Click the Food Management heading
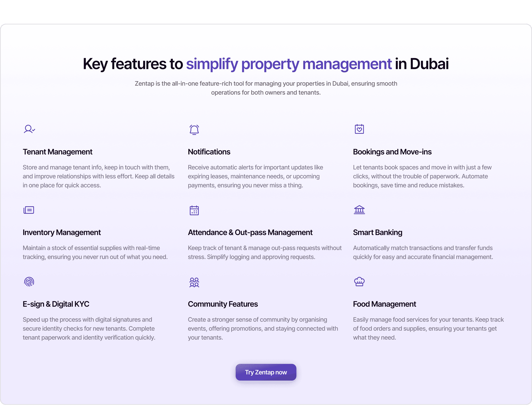 (384, 304)
